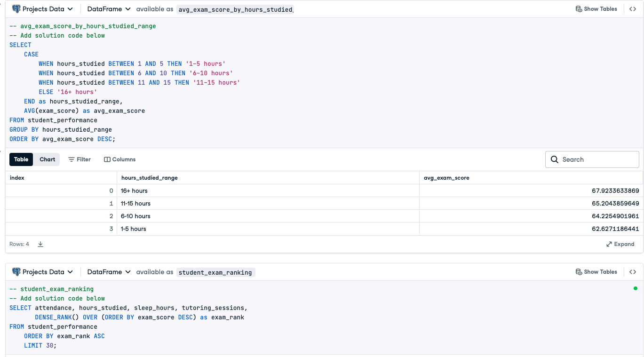Screen dimensions: 644x357
Task: Click the expand arrows icon beside Expand
Action: coord(609,244)
